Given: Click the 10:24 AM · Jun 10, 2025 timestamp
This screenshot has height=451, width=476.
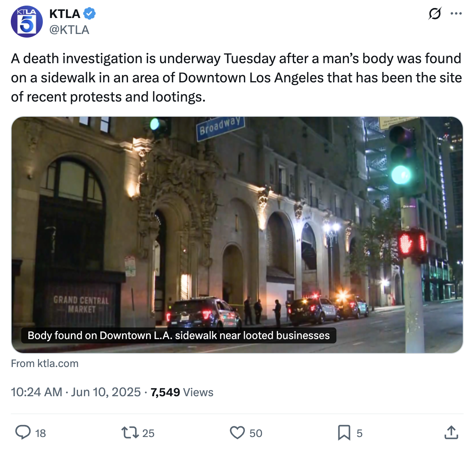Looking at the screenshot, I should coord(76,392).
